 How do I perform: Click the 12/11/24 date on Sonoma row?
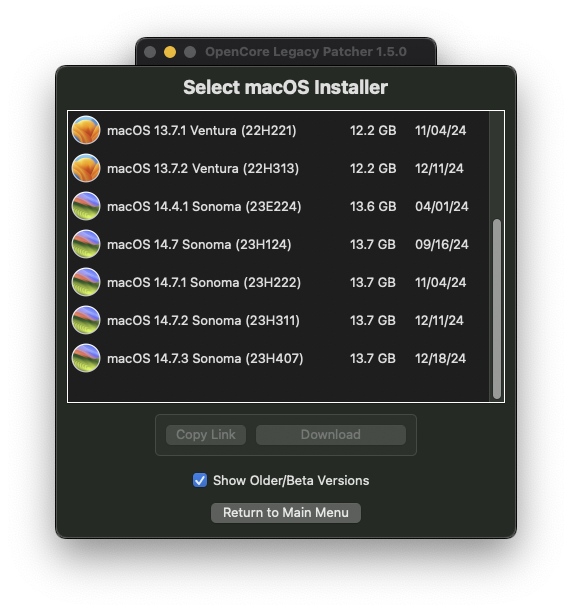pyautogui.click(x=439, y=320)
